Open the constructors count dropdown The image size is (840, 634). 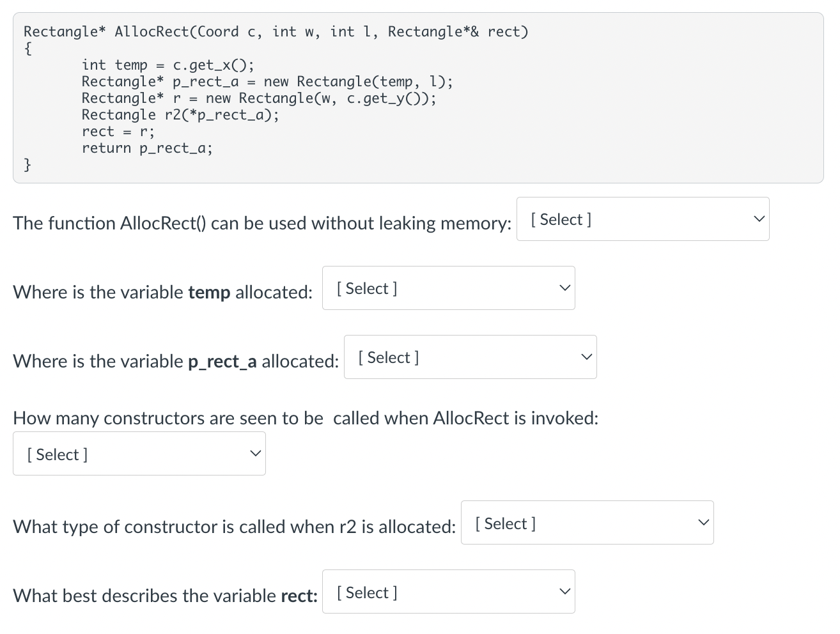click(139, 454)
